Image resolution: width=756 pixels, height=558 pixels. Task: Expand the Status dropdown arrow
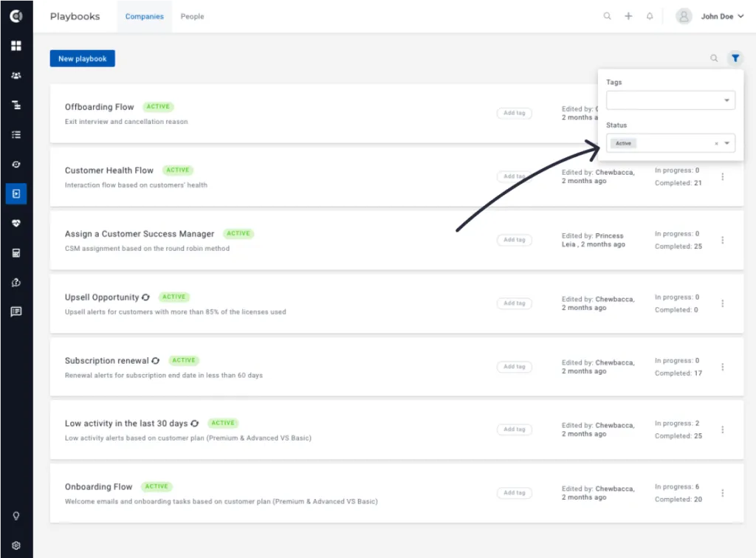point(727,143)
